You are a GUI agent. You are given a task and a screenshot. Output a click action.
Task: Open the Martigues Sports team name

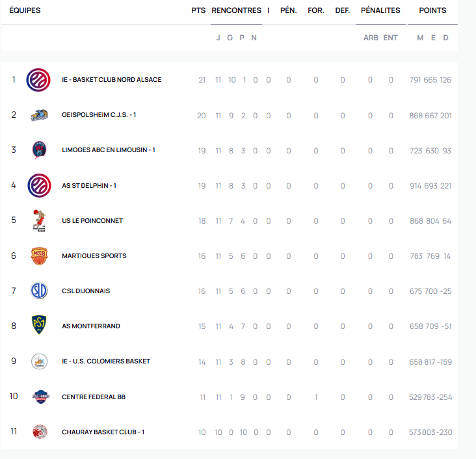[x=94, y=256]
